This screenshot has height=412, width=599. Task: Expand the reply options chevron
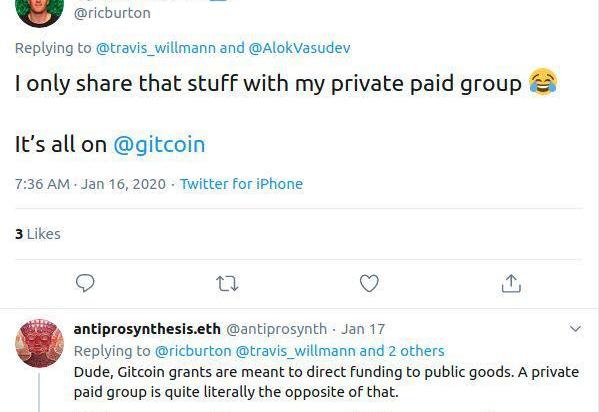575,328
